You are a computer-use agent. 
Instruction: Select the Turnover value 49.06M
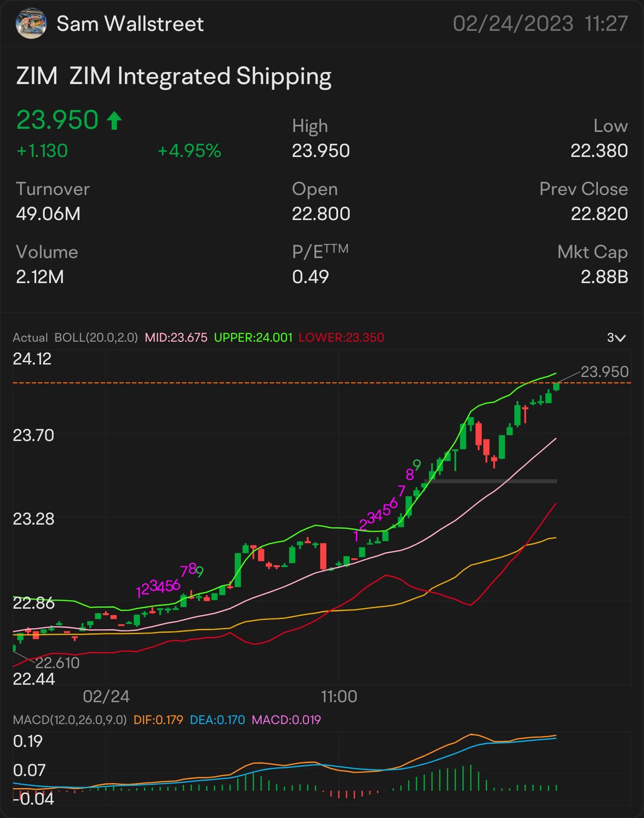click(48, 214)
